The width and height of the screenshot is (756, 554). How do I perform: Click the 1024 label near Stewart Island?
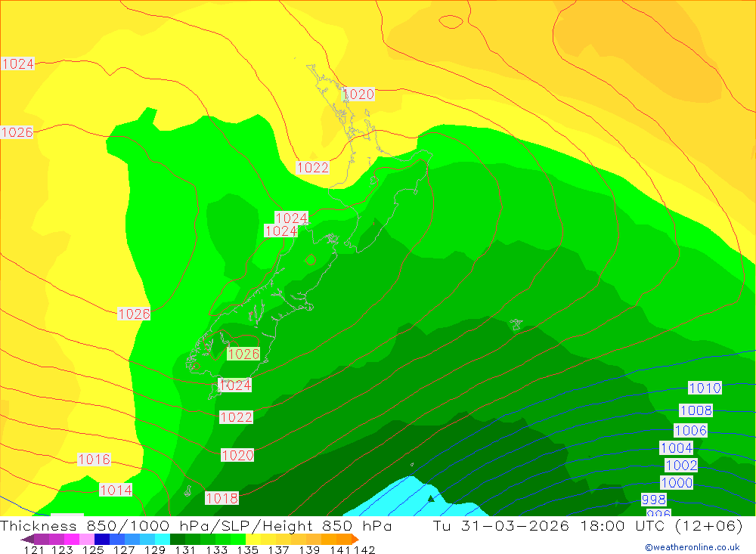[x=235, y=385]
